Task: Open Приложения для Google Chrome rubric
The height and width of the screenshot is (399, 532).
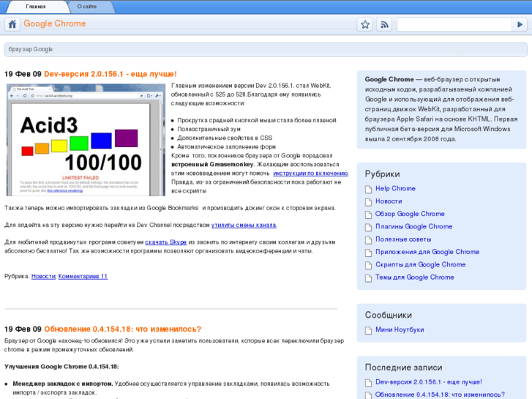Action: click(427, 252)
